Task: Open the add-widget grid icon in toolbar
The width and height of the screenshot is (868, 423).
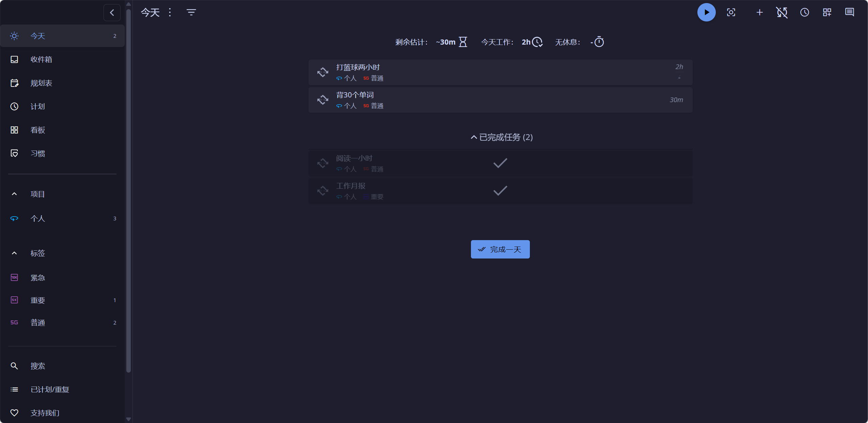Action: [827, 13]
